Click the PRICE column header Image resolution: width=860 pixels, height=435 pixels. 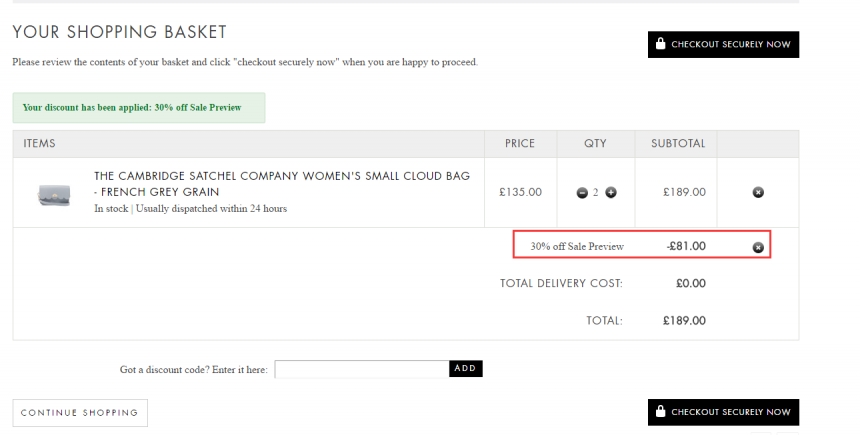tap(520, 143)
